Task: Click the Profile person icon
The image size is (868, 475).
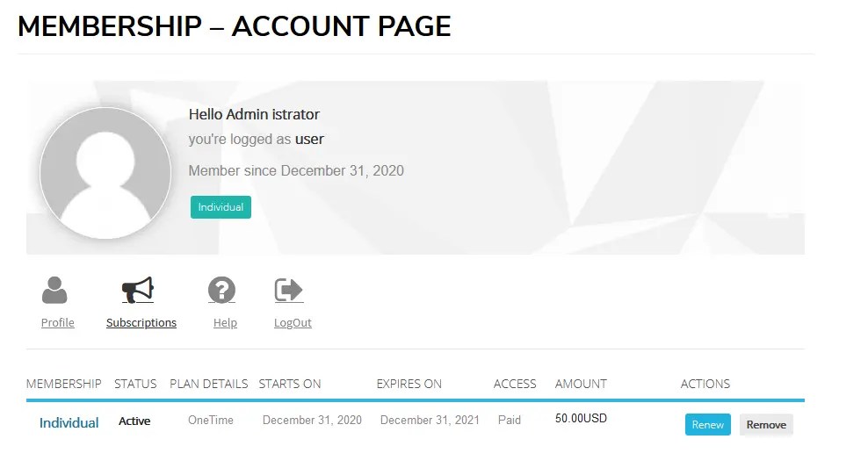Action: [x=54, y=291]
